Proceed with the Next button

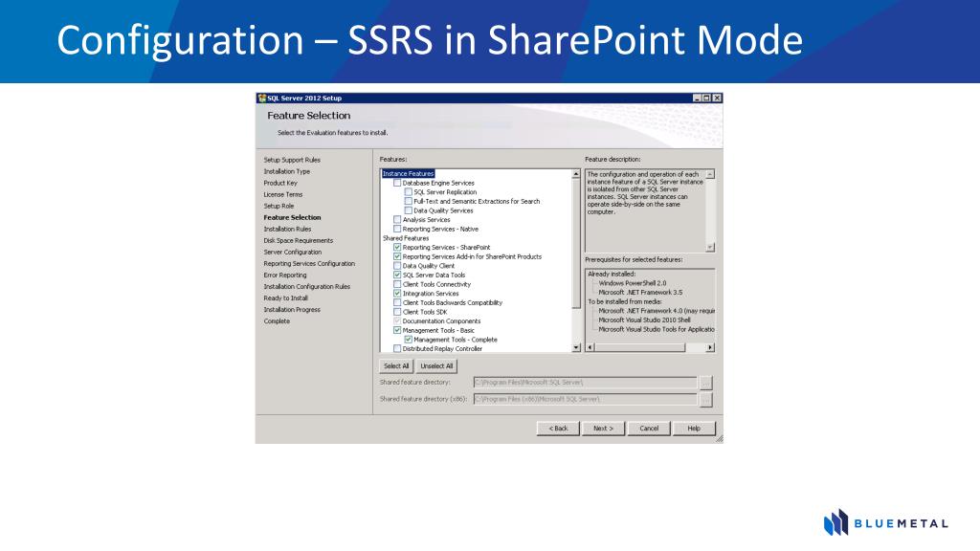(603, 429)
